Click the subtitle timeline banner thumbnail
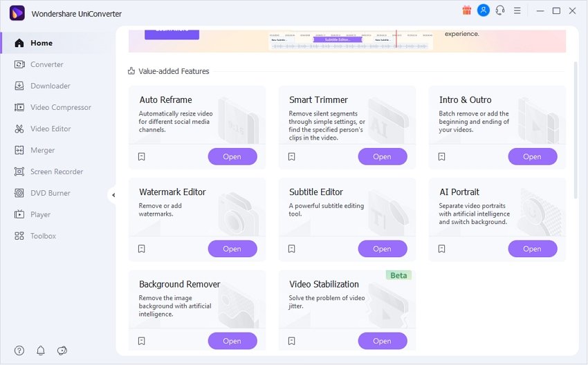Screen dimensions: 588x365 pyautogui.click(x=349, y=40)
